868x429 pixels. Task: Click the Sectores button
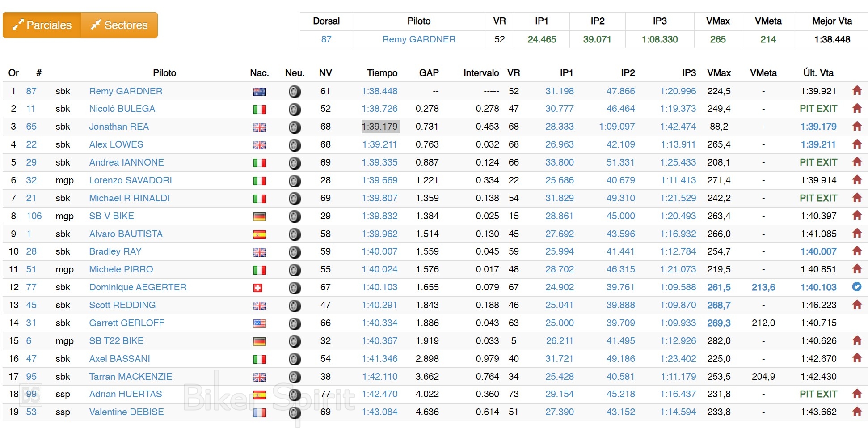(119, 25)
